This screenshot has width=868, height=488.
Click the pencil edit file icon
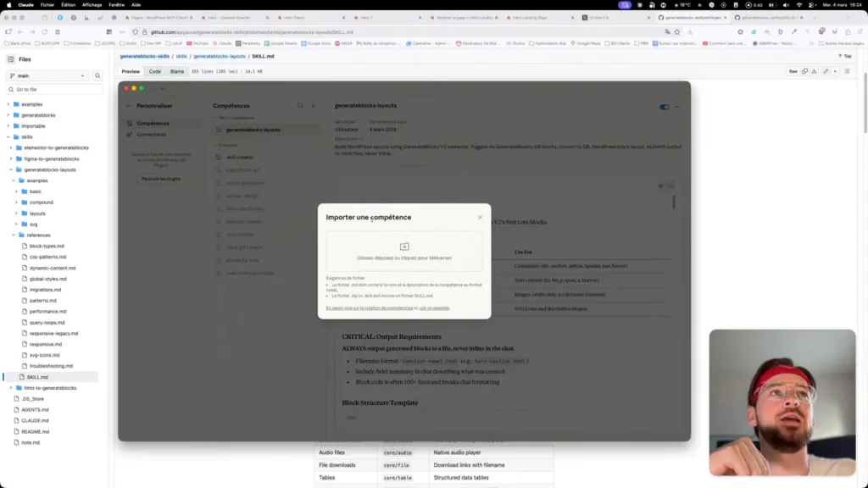[x=826, y=71]
